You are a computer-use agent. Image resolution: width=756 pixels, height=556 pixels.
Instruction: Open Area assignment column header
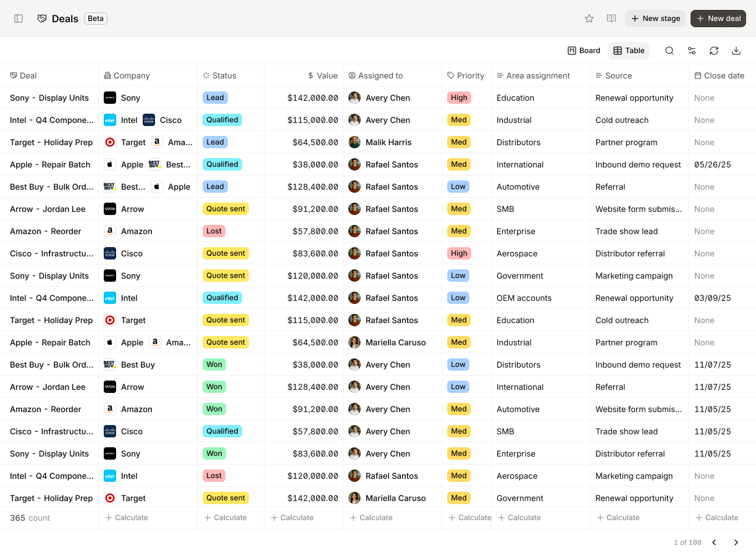tap(541, 75)
